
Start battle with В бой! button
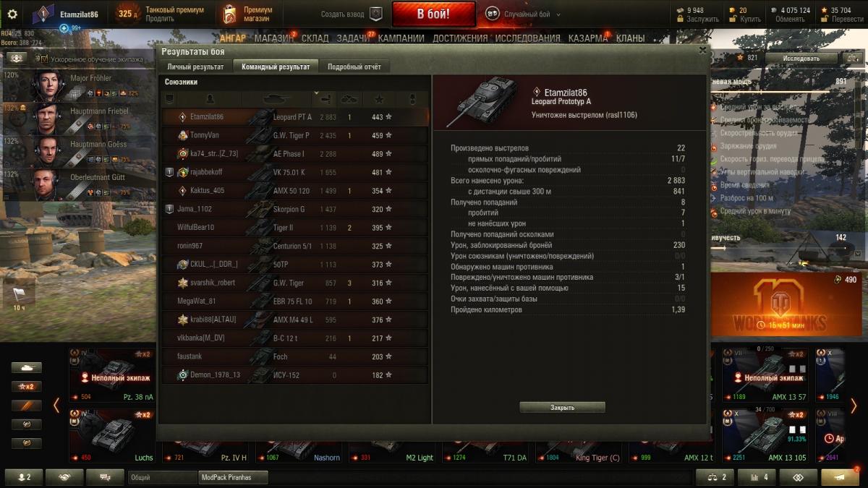point(434,14)
